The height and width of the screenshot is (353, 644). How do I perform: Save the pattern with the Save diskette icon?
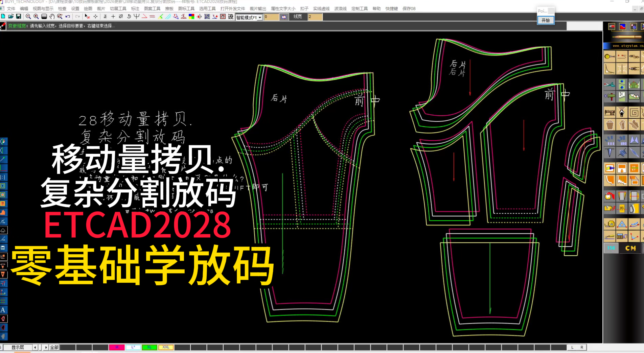click(18, 16)
